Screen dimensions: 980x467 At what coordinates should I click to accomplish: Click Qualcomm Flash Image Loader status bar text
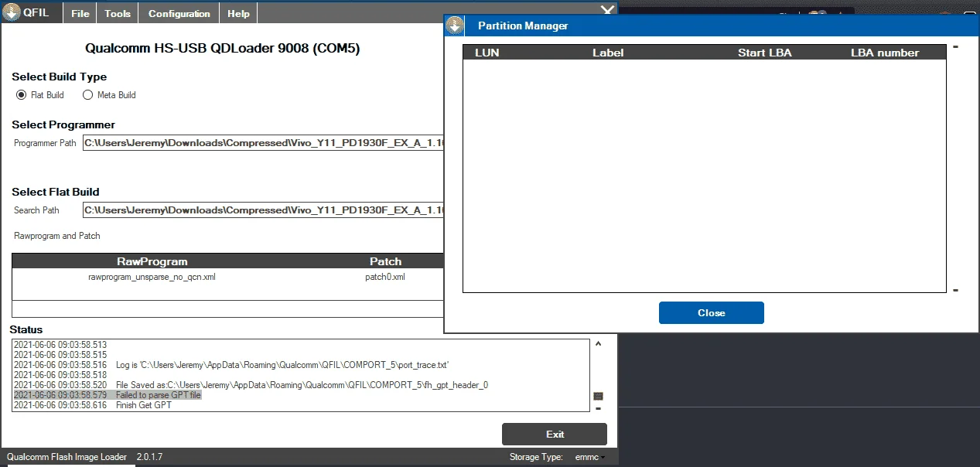click(x=67, y=457)
